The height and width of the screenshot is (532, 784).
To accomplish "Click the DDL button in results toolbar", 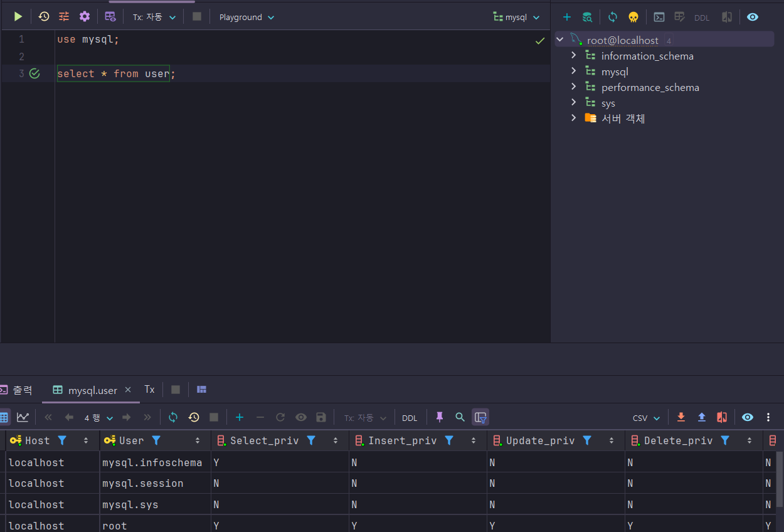I will [x=410, y=418].
